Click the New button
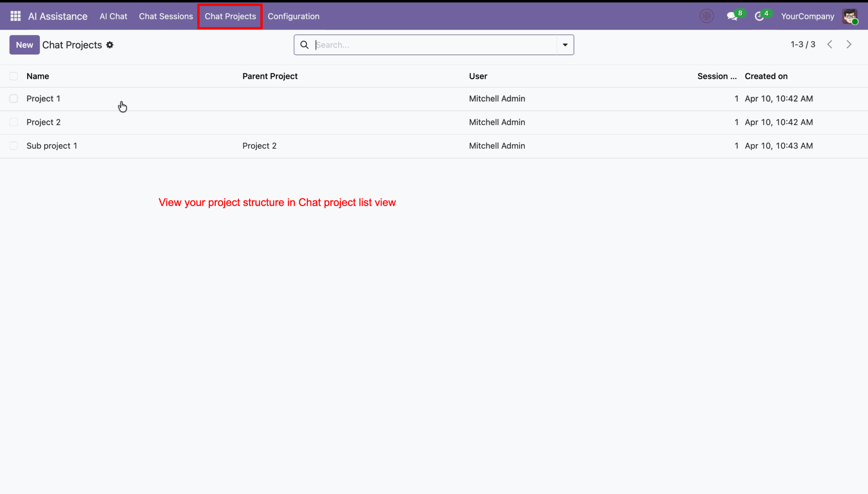Screen dimensions: 868x494 pos(24,45)
